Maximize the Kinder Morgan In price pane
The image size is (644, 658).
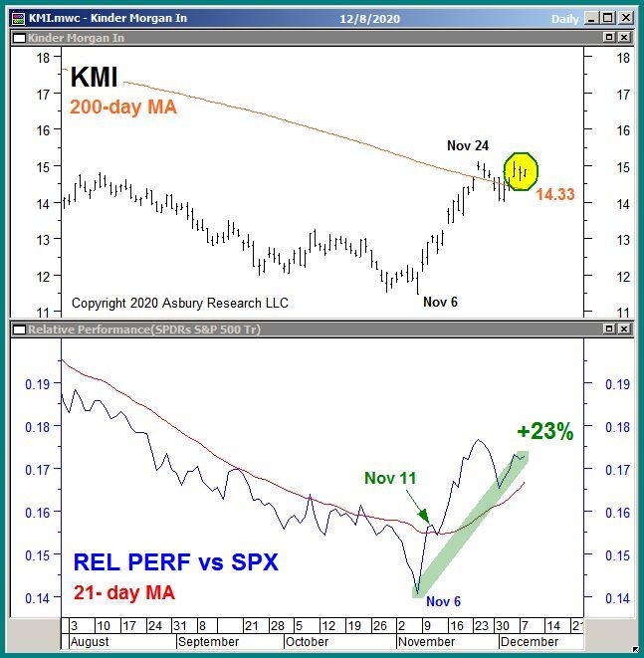[609, 36]
